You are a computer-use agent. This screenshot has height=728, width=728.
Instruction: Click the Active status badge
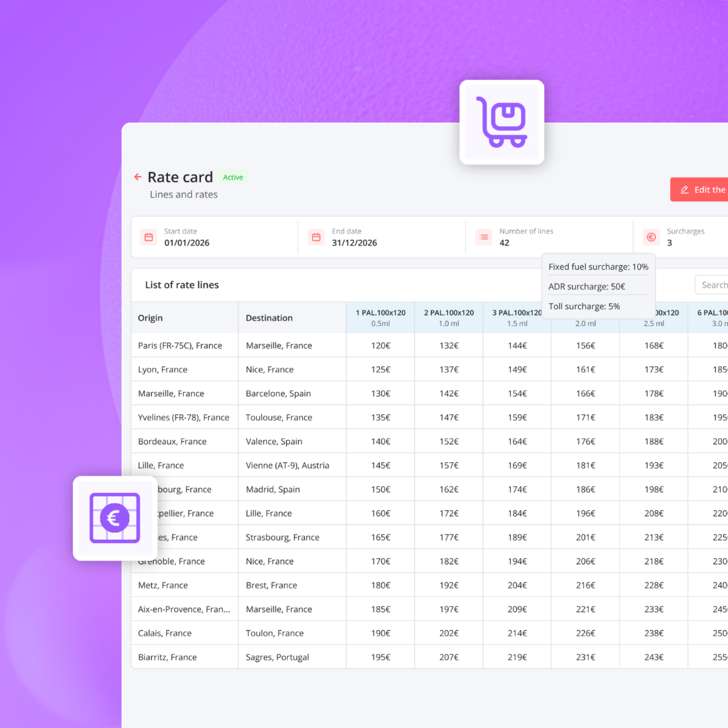point(233,177)
